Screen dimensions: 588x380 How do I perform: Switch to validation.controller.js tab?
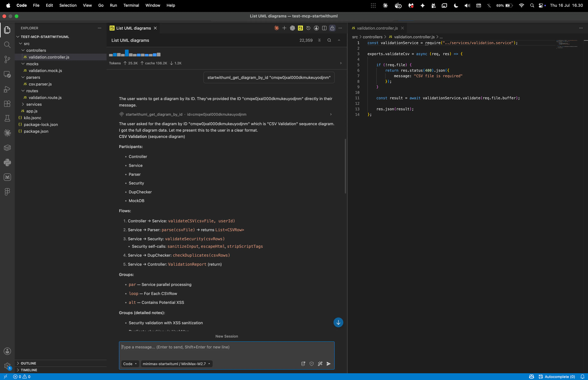coord(377,28)
